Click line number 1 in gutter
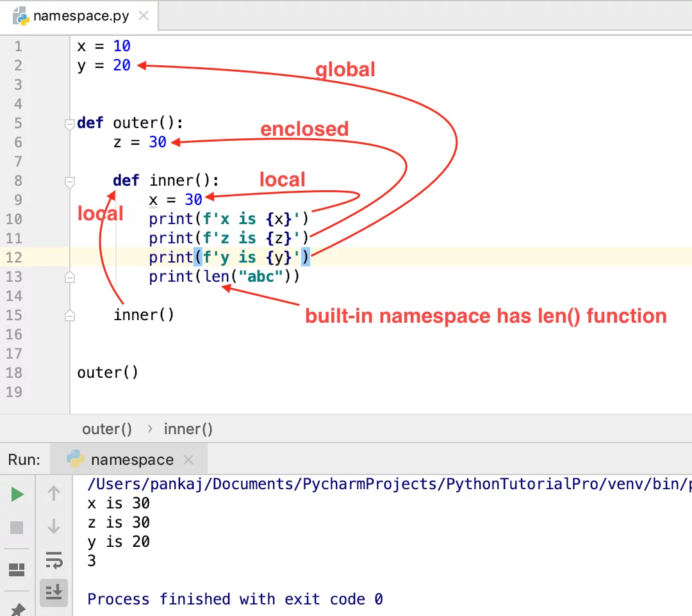The image size is (692, 616). (18, 46)
